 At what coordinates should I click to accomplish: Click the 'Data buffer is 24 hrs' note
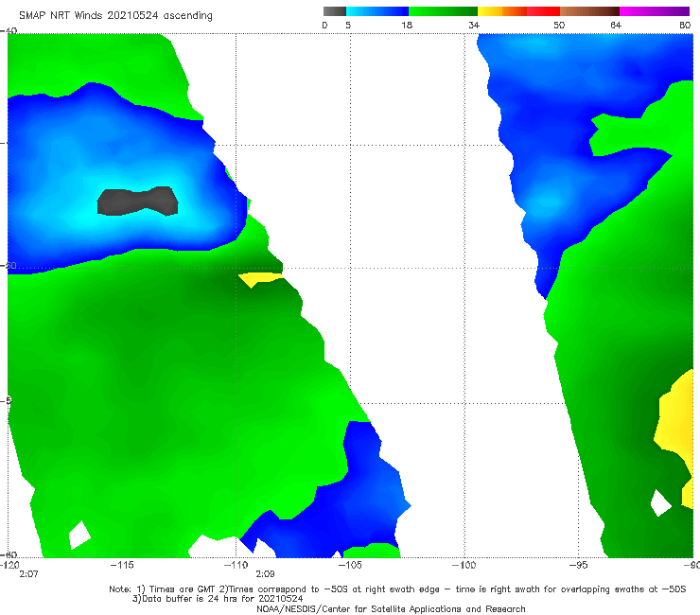[x=218, y=599]
